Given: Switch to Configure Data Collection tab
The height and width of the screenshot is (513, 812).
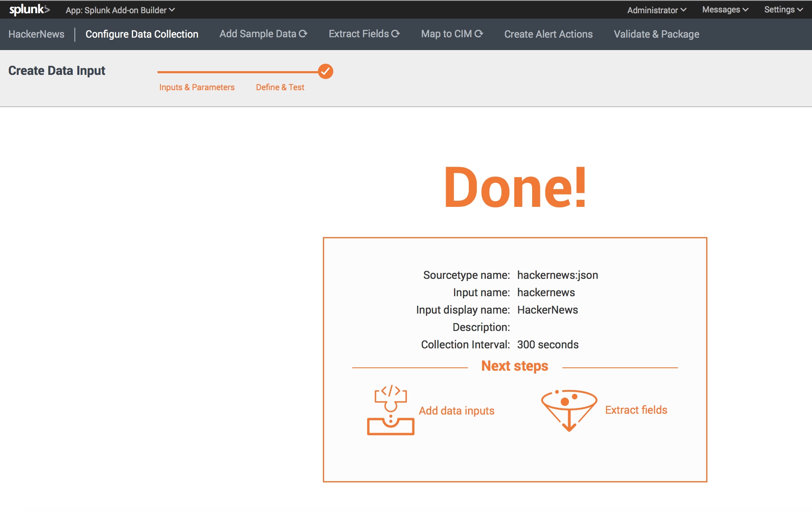Looking at the screenshot, I should pyautogui.click(x=142, y=34).
